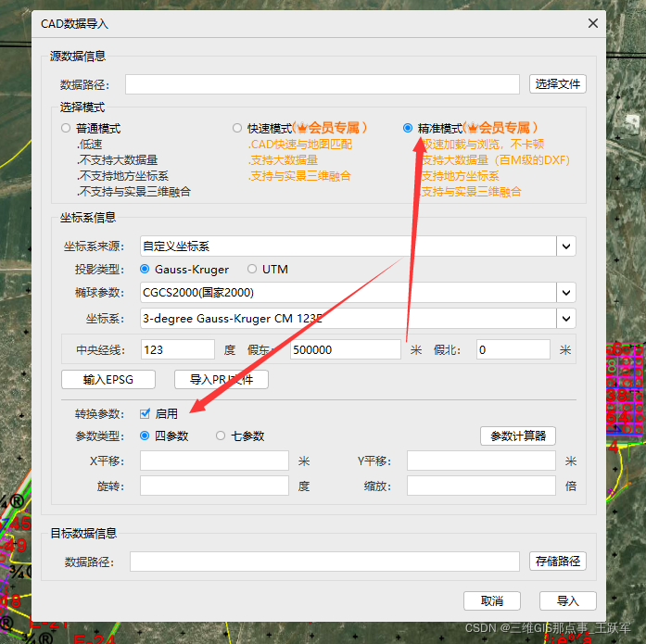
Task: Click the 取消 button
Action: pos(491,601)
